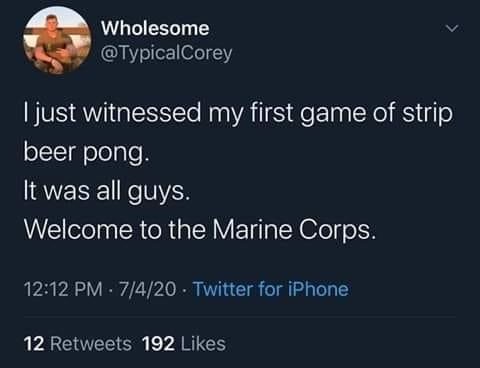
Task: Click the word 'witnessed' in the tweet
Action: (x=142, y=113)
